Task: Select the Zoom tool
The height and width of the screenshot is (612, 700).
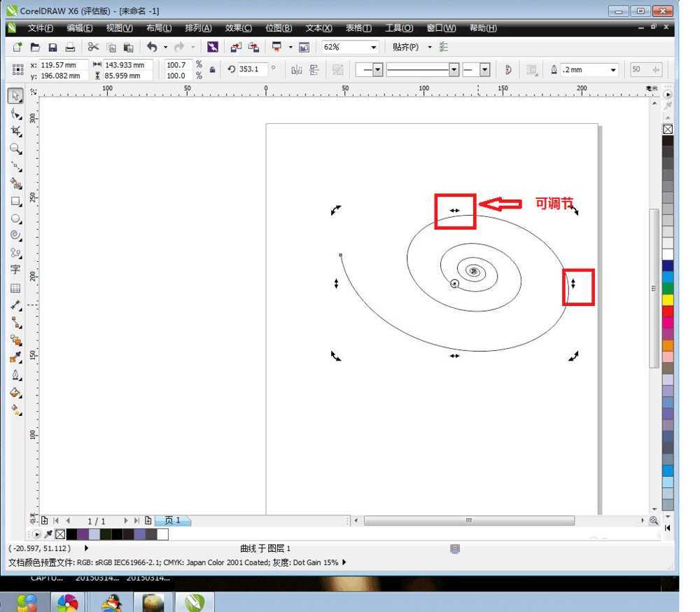Action: pyautogui.click(x=15, y=148)
